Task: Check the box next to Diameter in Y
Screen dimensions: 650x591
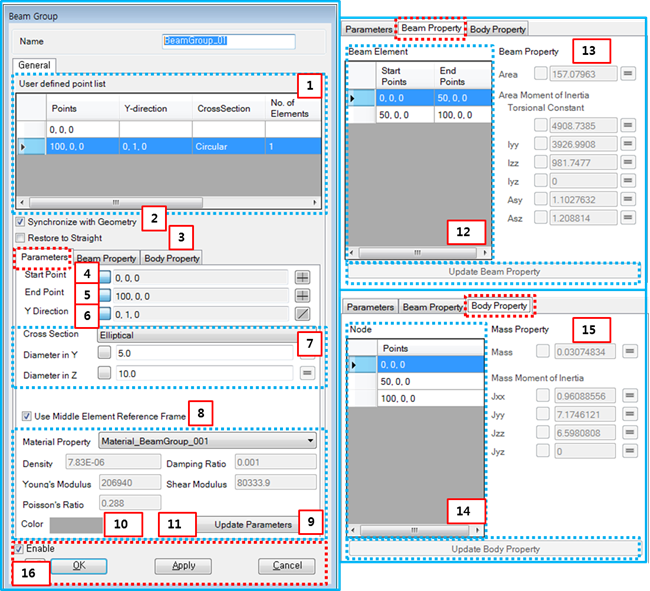Action: tap(104, 353)
